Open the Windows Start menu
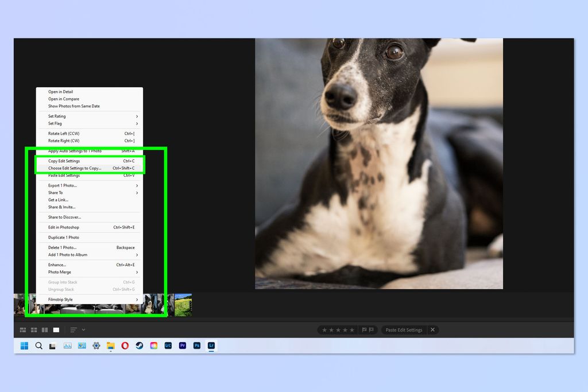The image size is (588, 392). pyautogui.click(x=23, y=346)
